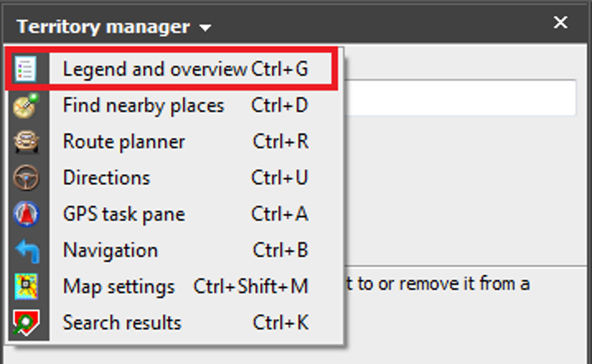Select Route planner menu entry

[176, 142]
